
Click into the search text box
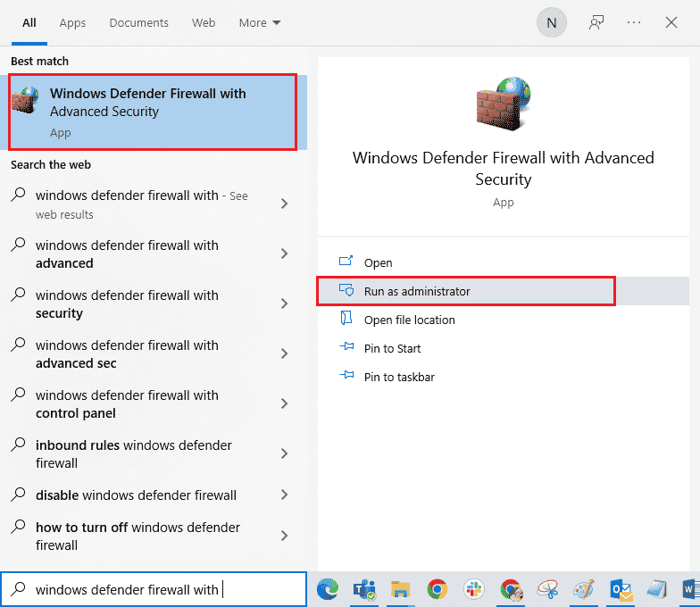pos(154,589)
